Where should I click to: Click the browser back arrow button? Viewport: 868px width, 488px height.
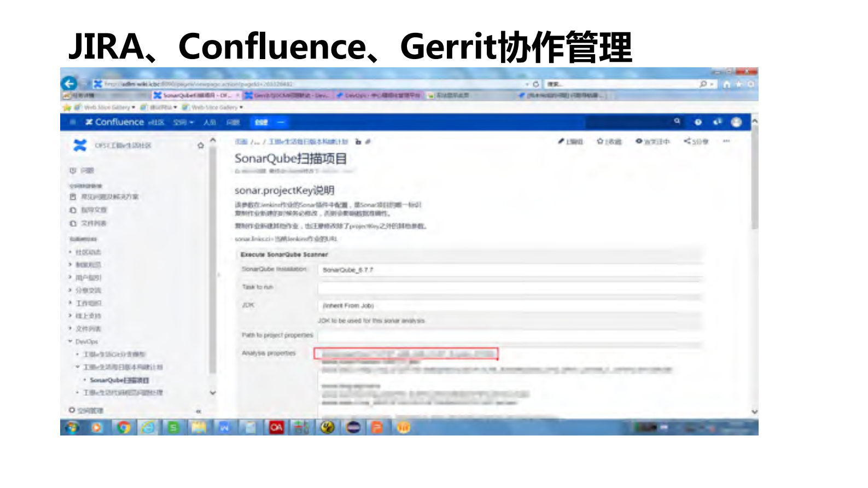coord(69,84)
